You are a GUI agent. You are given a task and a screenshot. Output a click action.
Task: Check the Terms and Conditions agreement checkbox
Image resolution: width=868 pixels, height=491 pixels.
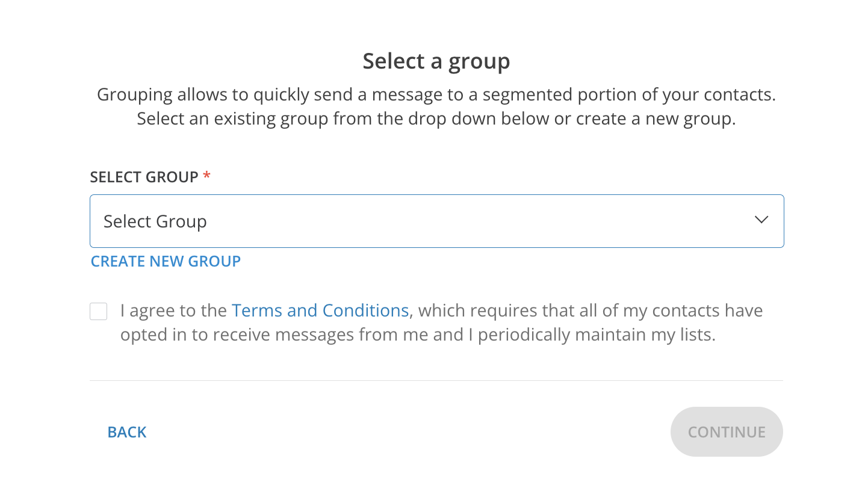point(98,310)
